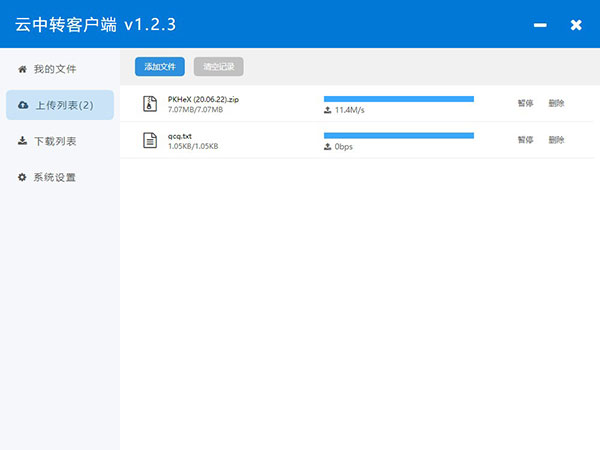Screen dimensions: 600x450
Task: Click the zip file icon for PKHeX
Action: click(150, 104)
